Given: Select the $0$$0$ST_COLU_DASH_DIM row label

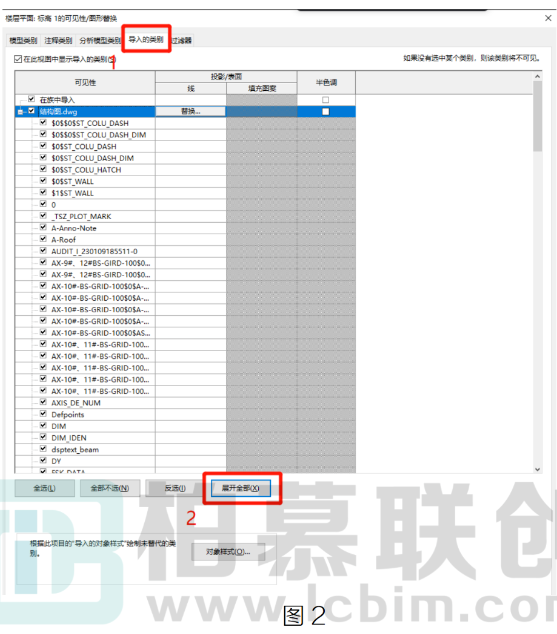Looking at the screenshot, I should click(x=99, y=135).
